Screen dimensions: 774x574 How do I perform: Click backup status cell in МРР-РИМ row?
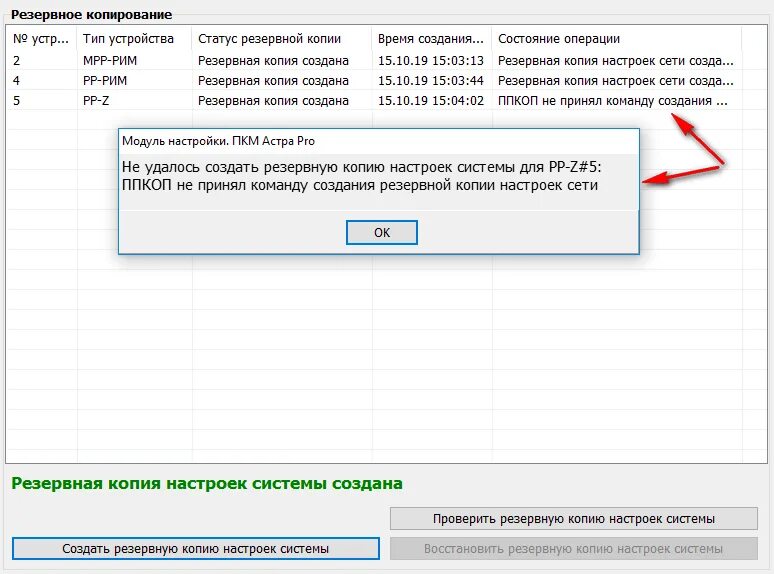pyautogui.click(x=281, y=61)
